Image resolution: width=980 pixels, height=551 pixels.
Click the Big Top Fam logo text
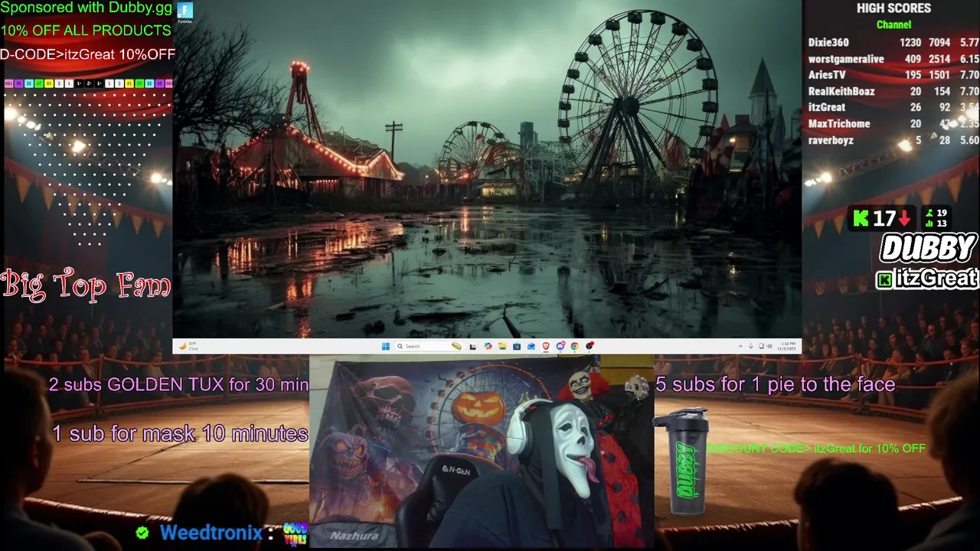[86, 285]
